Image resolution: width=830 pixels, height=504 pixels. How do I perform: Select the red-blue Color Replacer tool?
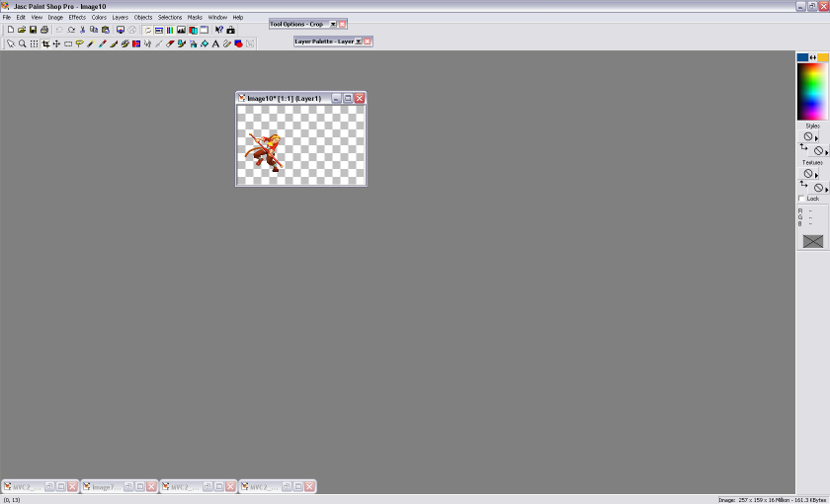coord(136,43)
